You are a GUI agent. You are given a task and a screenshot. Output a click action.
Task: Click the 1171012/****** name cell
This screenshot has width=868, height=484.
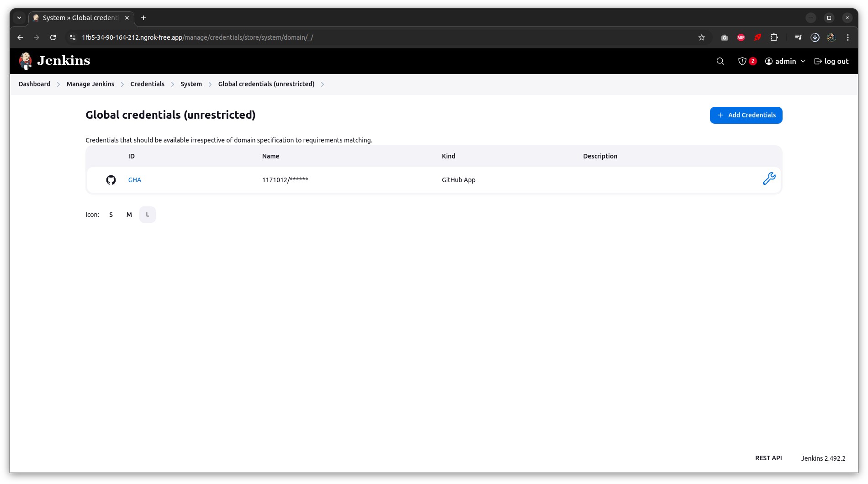coord(285,180)
